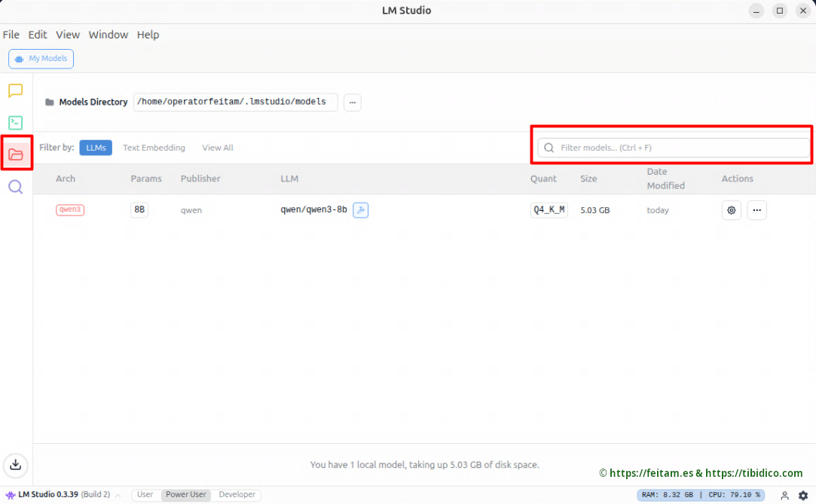The image size is (816, 504).
Task: Open the Developer terminal sidebar icon
Action: [16, 123]
